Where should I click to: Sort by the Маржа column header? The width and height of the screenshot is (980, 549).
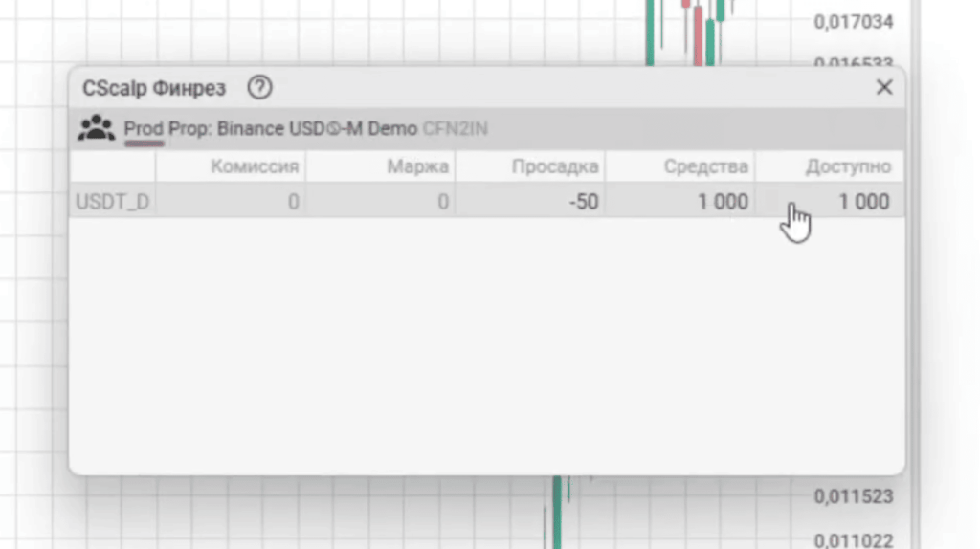pyautogui.click(x=417, y=166)
